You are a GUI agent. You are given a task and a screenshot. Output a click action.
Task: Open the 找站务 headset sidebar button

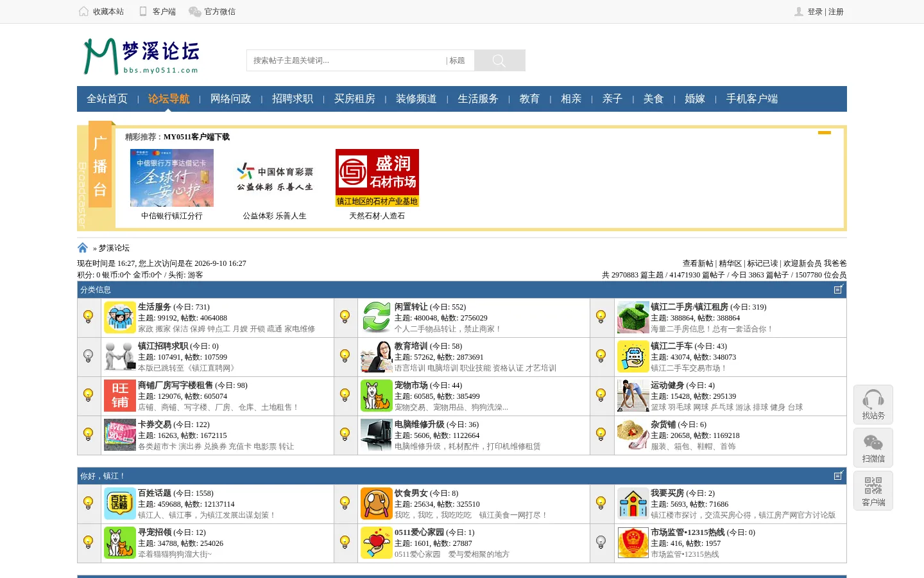(x=873, y=405)
